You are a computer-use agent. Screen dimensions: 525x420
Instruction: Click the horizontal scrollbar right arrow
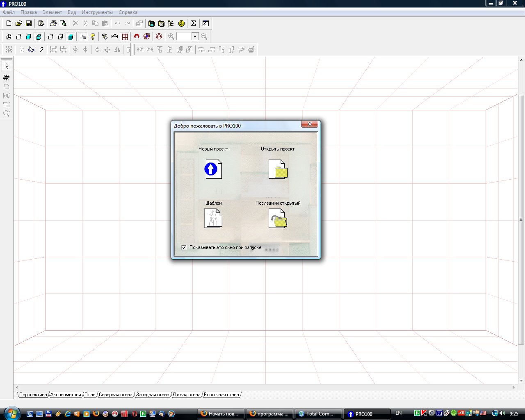pos(514,387)
